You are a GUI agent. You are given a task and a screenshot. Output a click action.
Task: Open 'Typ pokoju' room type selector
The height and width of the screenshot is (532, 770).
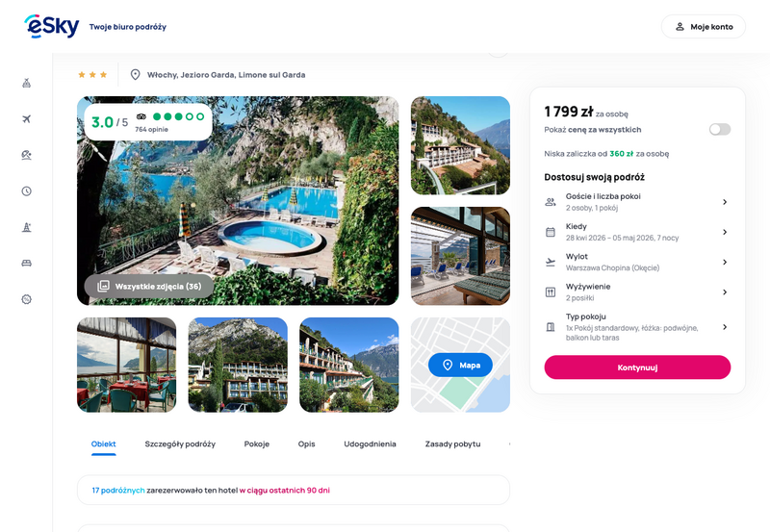tap(637, 327)
